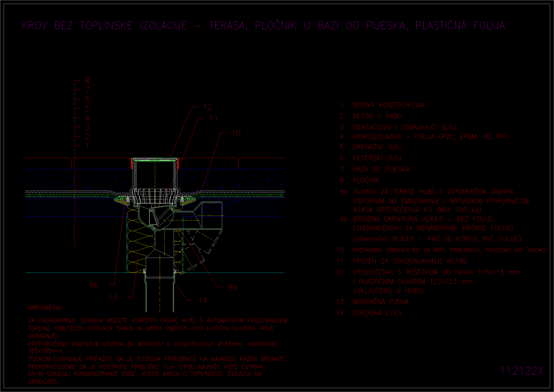This screenshot has height=392, width=554.
Task: Click callout number 14 beside the pipe
Action: click(203, 300)
